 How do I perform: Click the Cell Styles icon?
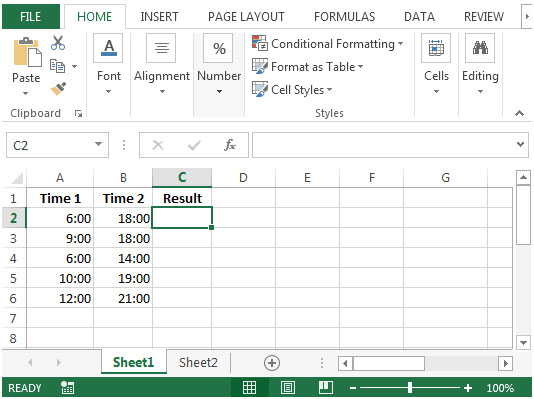tap(260, 89)
